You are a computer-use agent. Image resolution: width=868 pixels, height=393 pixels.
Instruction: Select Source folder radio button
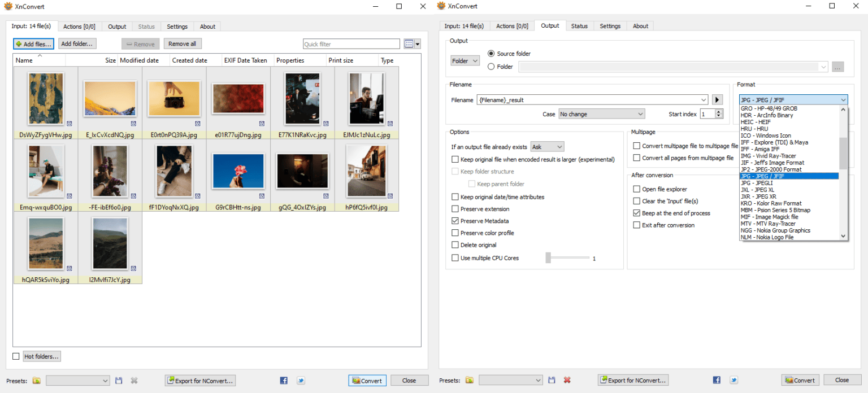[491, 54]
